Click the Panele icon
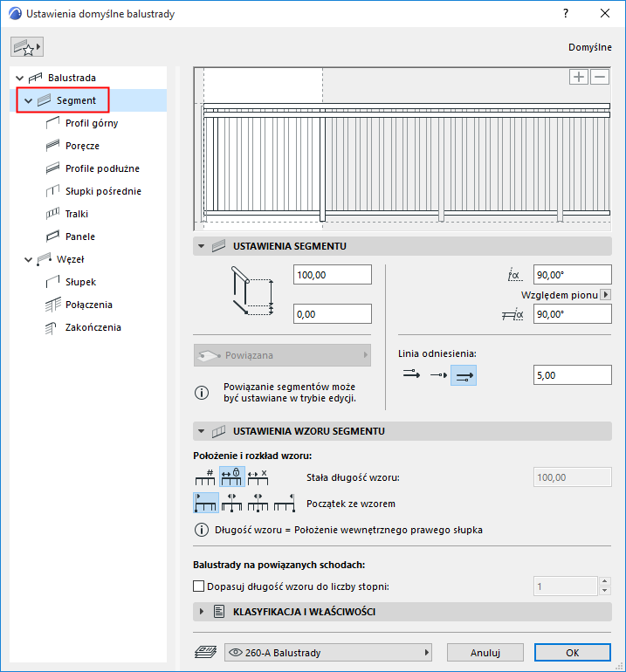626x672 pixels. point(52,237)
